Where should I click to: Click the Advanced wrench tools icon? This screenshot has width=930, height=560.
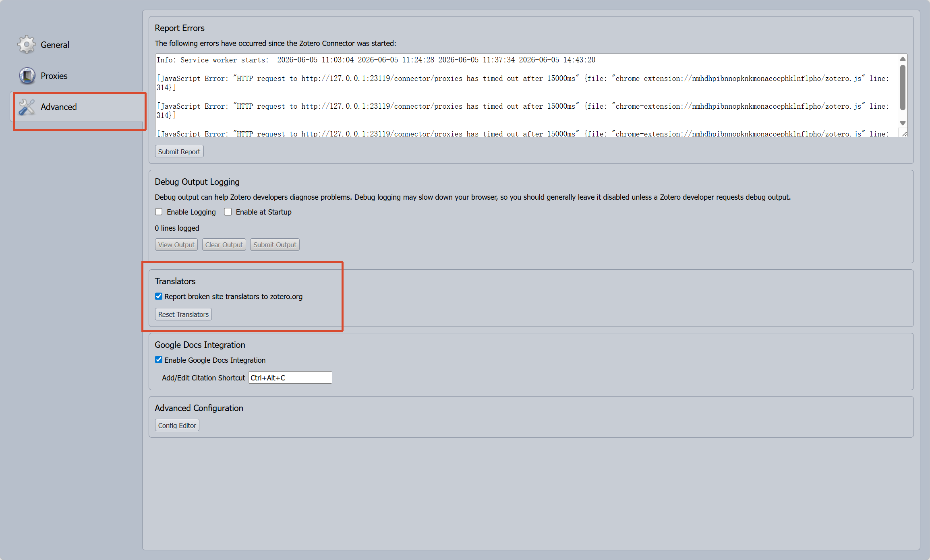pos(27,107)
